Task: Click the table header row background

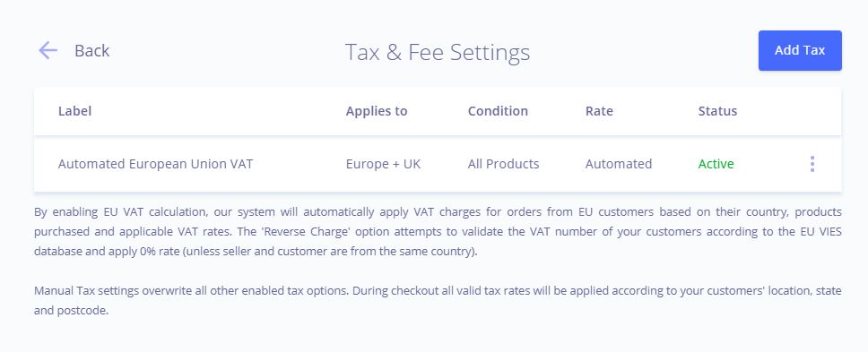Action: [x=438, y=111]
